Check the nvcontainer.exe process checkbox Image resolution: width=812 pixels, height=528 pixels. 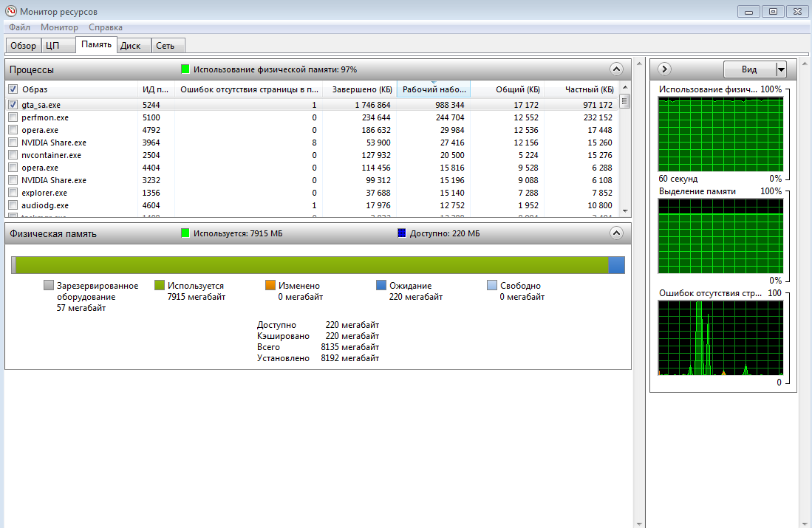tap(13, 155)
